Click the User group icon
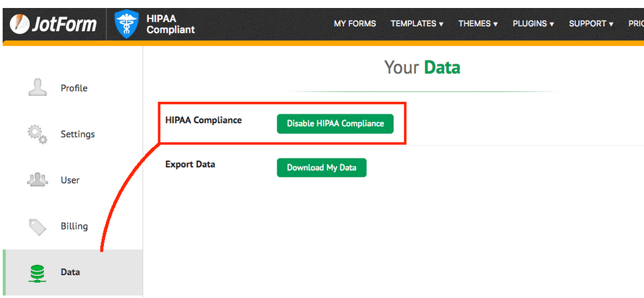 point(37,180)
